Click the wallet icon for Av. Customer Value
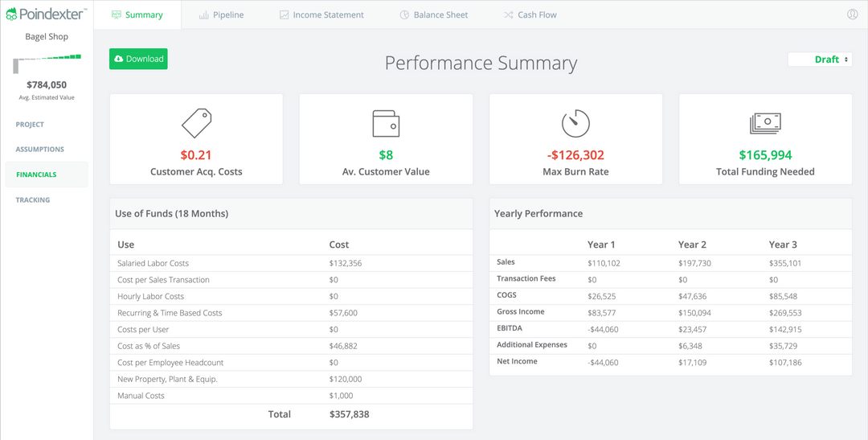The image size is (868, 440). tap(386, 123)
